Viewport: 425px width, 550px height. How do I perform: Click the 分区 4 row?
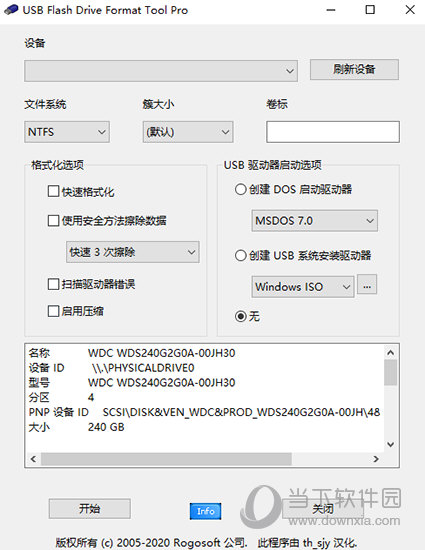[61, 397]
